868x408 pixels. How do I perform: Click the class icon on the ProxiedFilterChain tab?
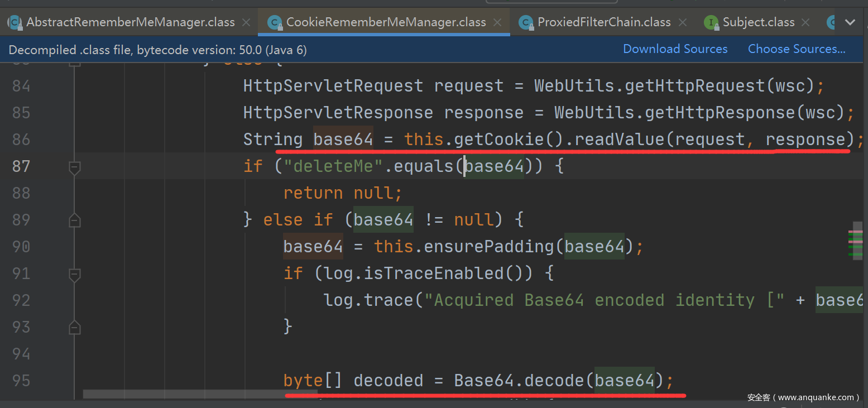click(525, 22)
